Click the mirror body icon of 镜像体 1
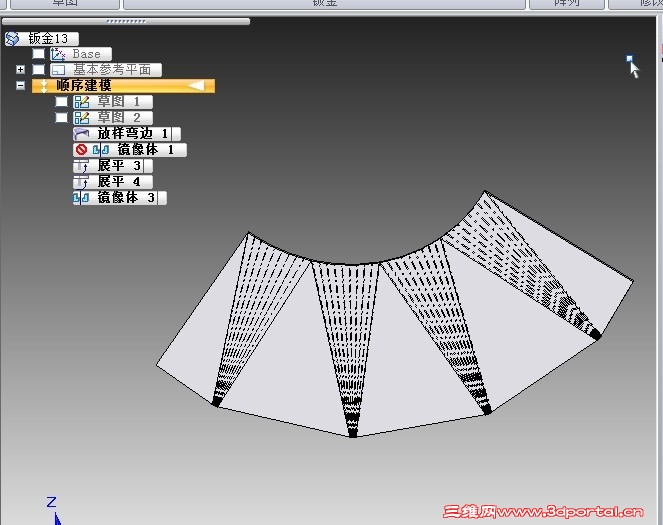663x525 pixels. pyautogui.click(x=101, y=150)
